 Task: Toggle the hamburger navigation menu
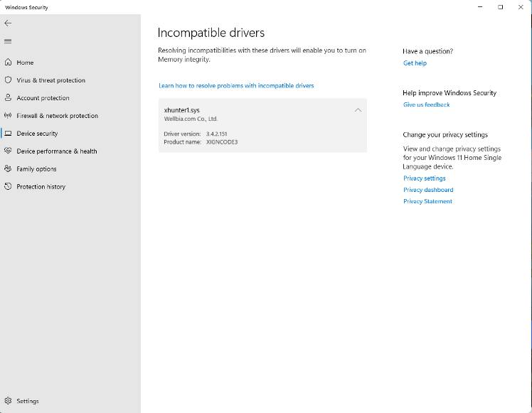click(x=8, y=41)
